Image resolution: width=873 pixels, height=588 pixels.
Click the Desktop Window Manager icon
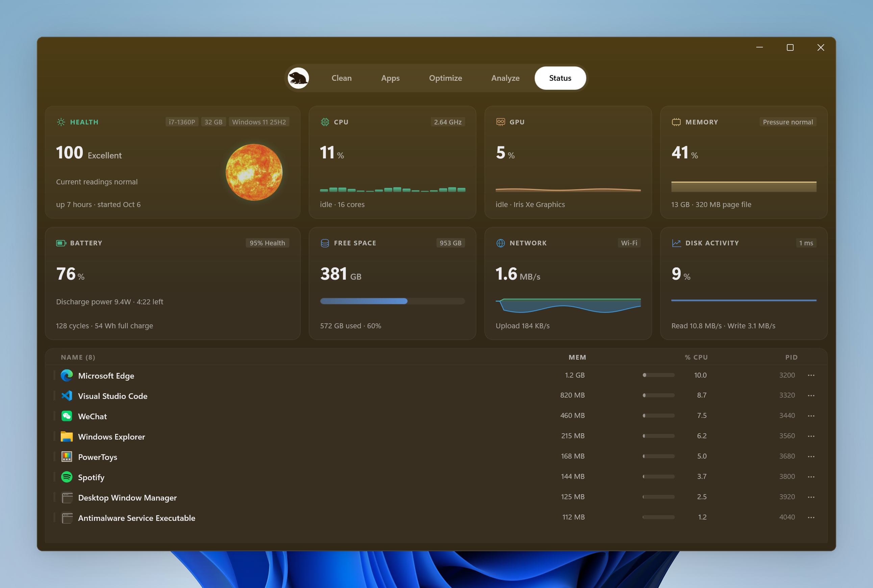(67, 497)
